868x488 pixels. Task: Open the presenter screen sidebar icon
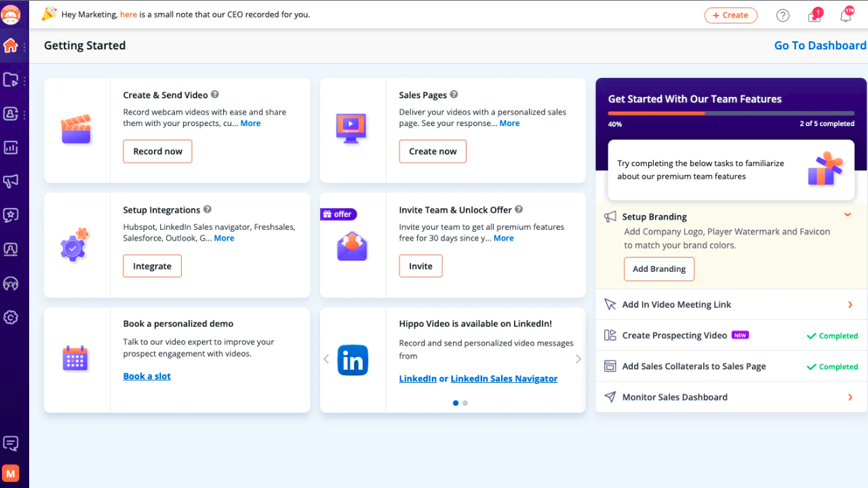pos(10,249)
